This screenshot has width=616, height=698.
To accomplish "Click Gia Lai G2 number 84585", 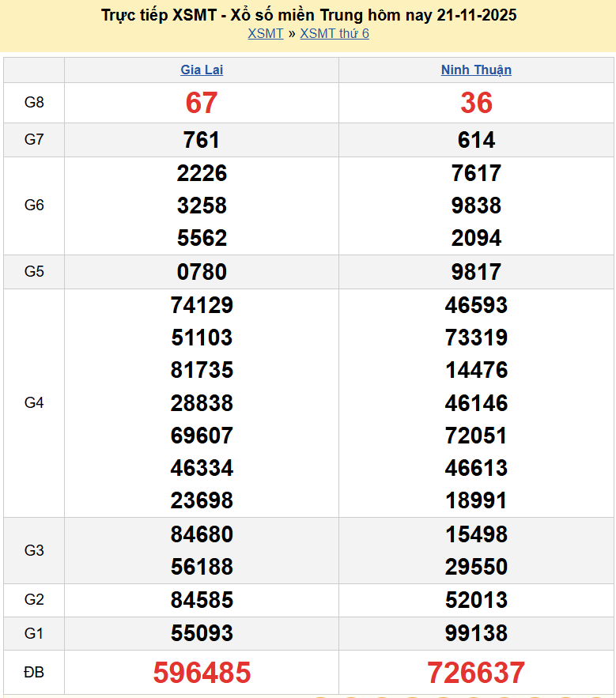I will click(x=202, y=600).
